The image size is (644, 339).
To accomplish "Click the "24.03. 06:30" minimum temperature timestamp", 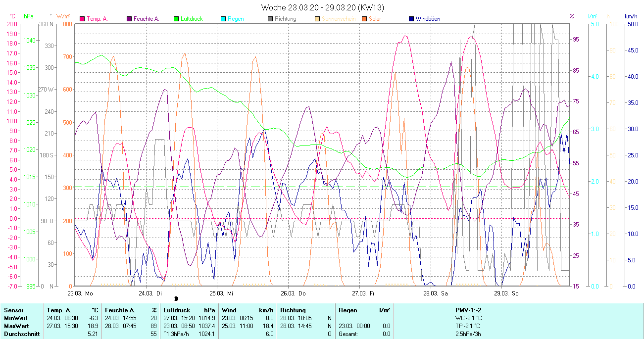I will point(62,318).
